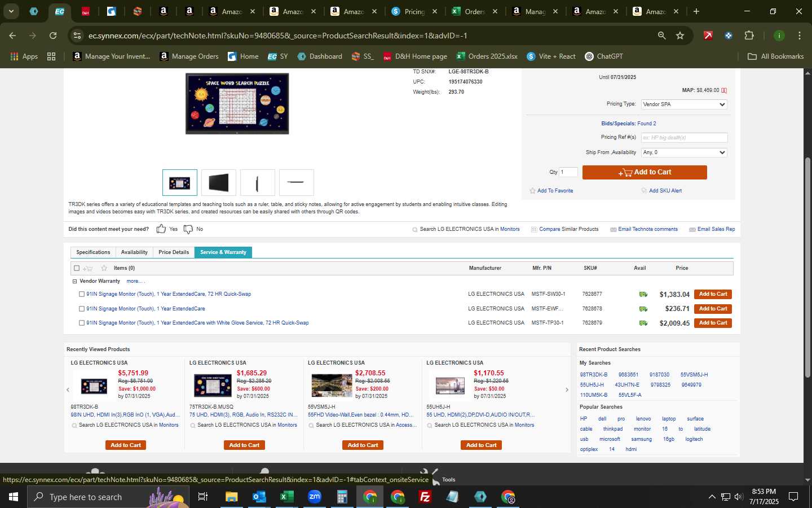Open File Explorer from the taskbar

[x=231, y=497]
